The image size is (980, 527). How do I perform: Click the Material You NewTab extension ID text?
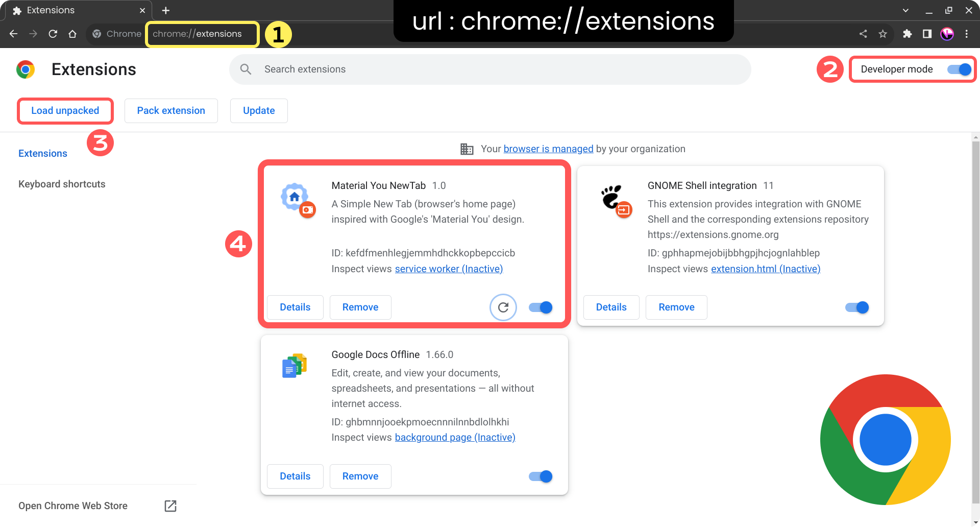pyautogui.click(x=423, y=253)
